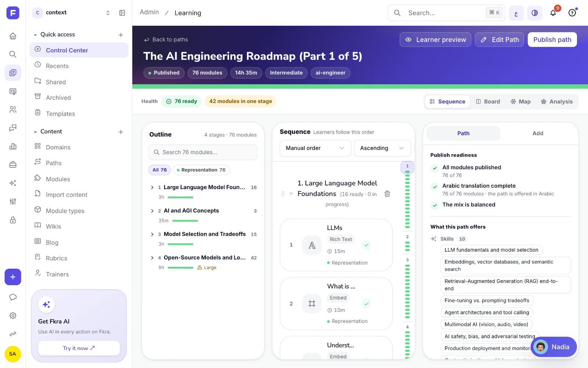The image size is (588, 368).
Task: Add a Quick access item with plus
Action: point(121,35)
